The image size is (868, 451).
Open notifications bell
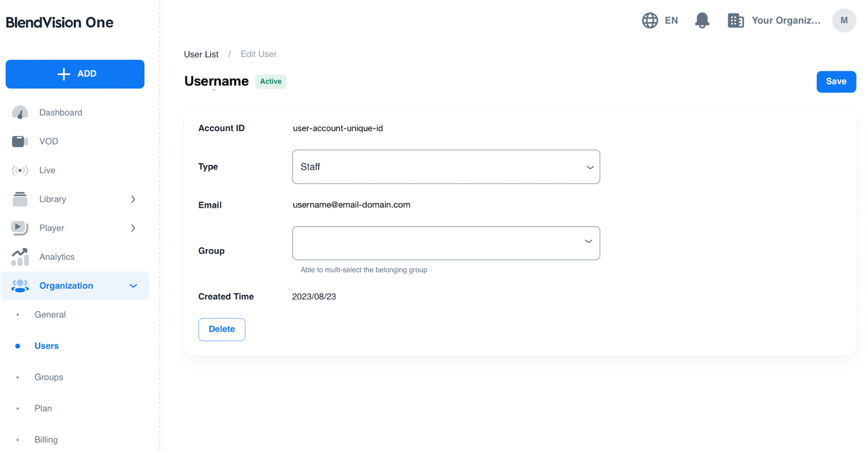(x=702, y=21)
